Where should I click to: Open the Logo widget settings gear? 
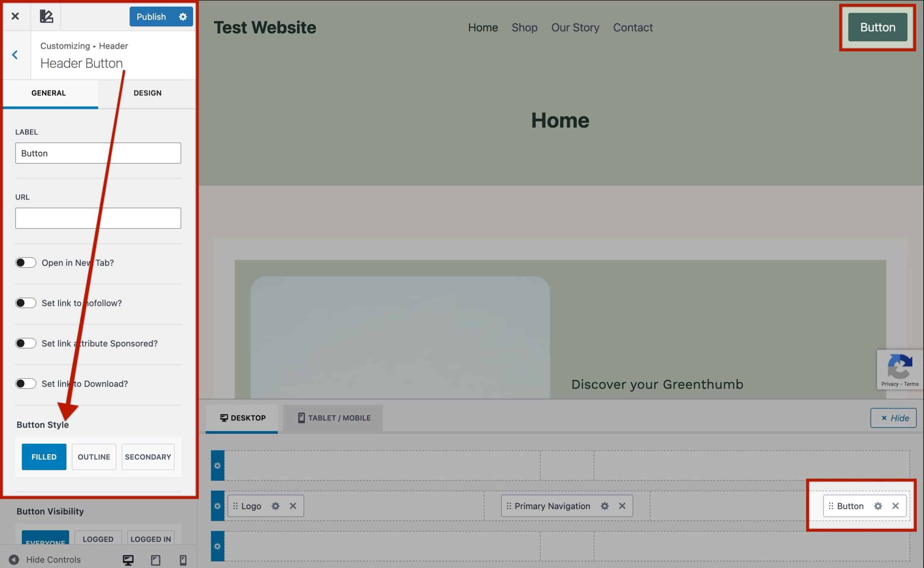click(276, 506)
